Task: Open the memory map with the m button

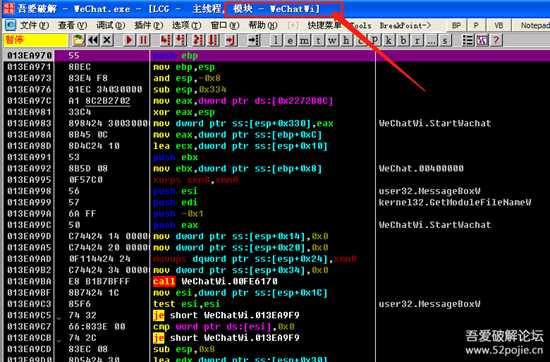Action: click(x=304, y=41)
